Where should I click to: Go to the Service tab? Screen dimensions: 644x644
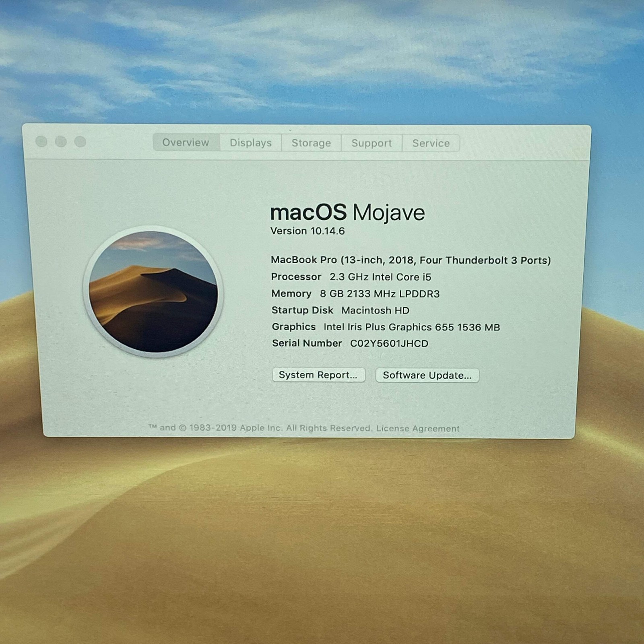pyautogui.click(x=431, y=143)
